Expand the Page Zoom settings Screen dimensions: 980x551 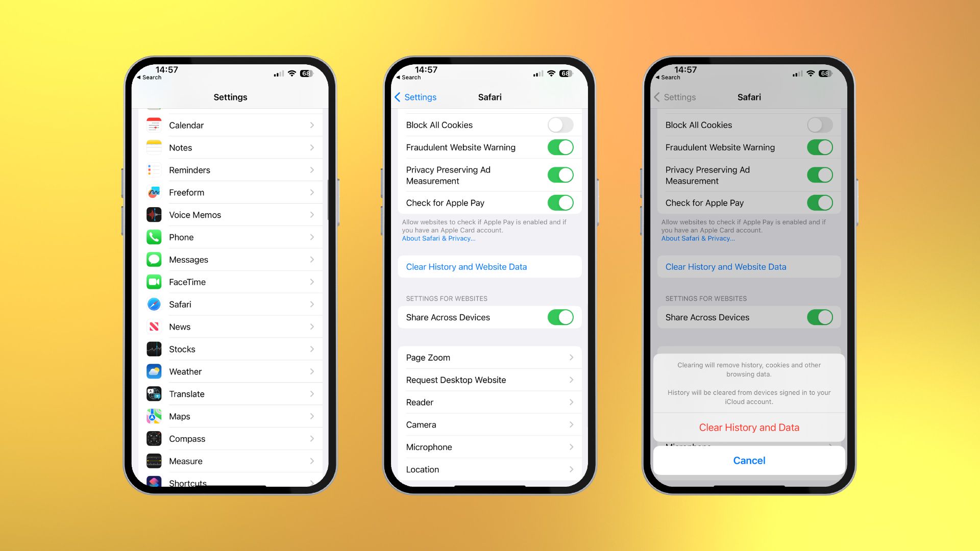(x=488, y=357)
